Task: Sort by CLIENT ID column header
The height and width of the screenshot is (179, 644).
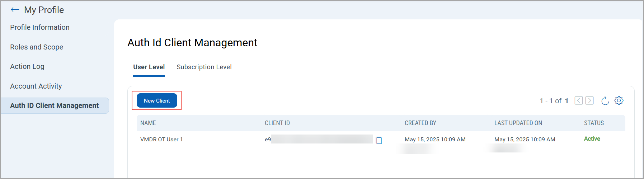Action: click(x=277, y=123)
